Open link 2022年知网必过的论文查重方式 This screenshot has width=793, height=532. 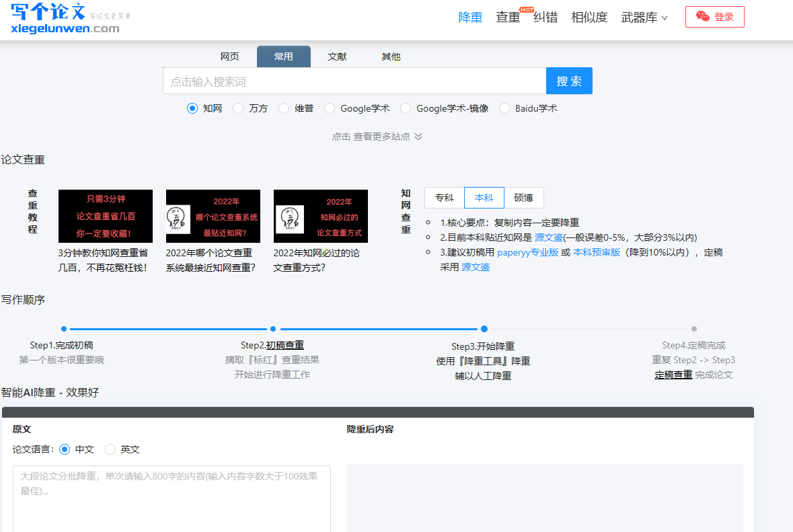[317, 260]
